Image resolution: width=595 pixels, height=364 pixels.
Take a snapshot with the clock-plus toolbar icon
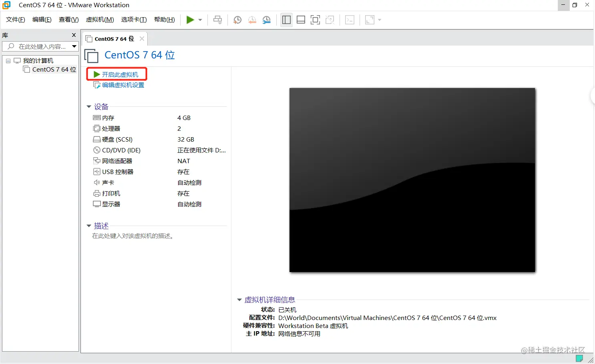coord(237,20)
